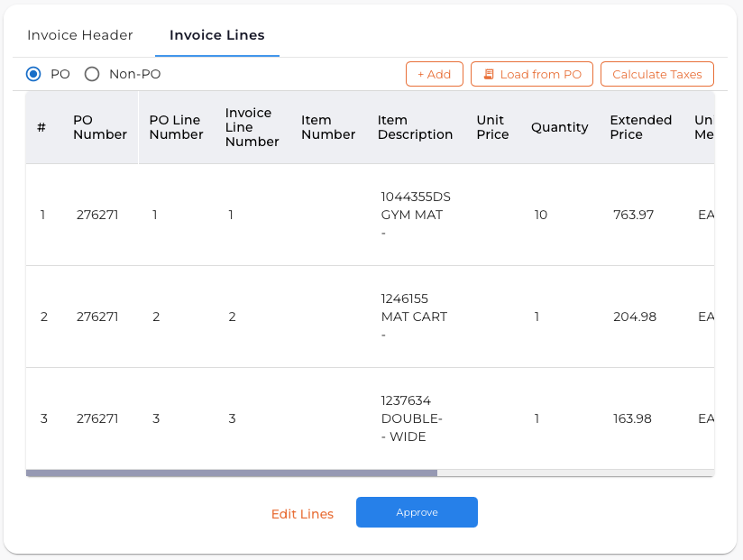Click the Extended Price column header
This screenshot has width=743, height=560.
point(640,127)
